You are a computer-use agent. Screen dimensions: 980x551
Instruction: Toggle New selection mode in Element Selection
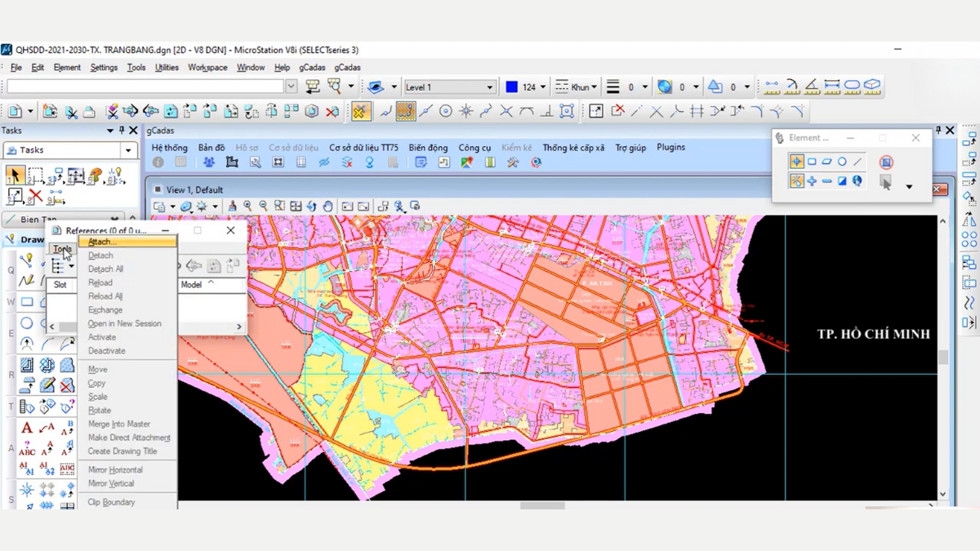tap(796, 181)
